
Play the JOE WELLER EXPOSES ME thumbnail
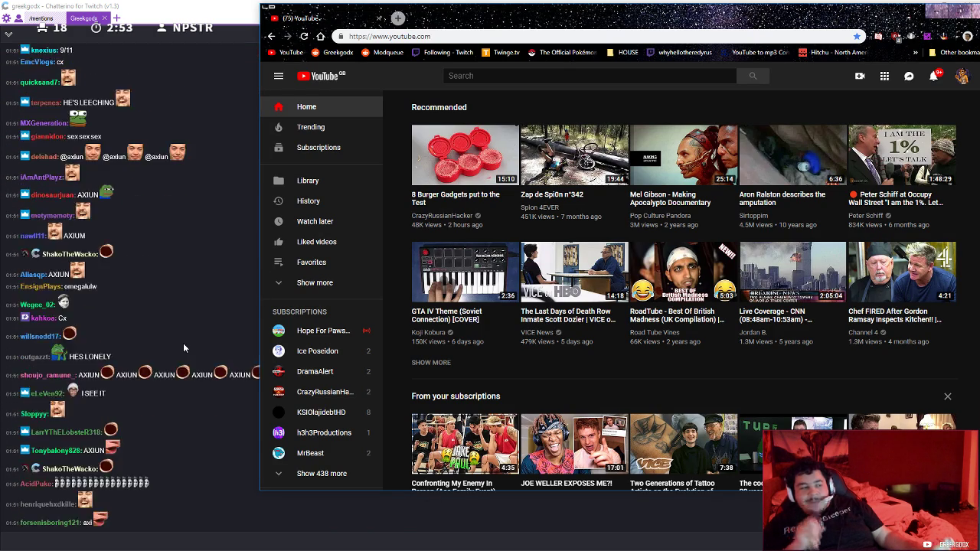coord(574,444)
